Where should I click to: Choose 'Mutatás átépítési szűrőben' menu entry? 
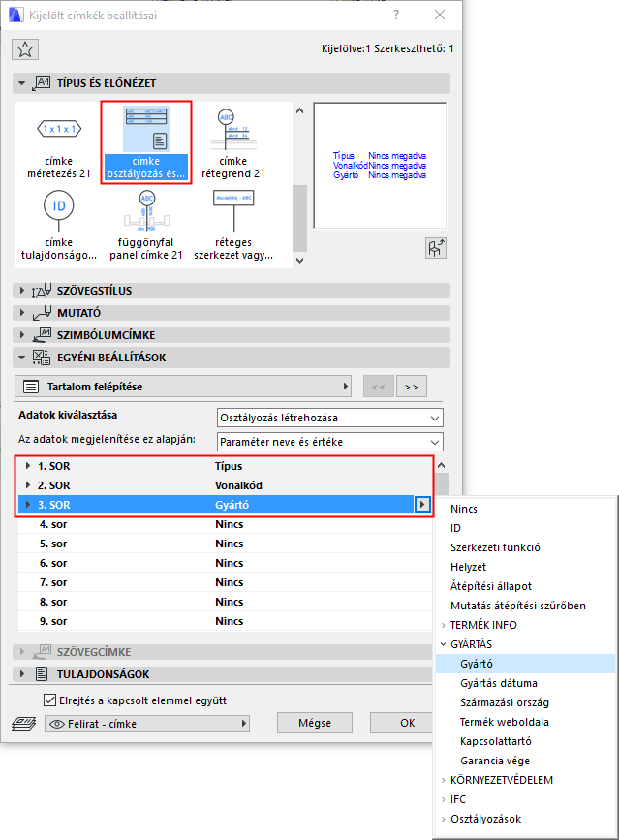tap(525, 606)
